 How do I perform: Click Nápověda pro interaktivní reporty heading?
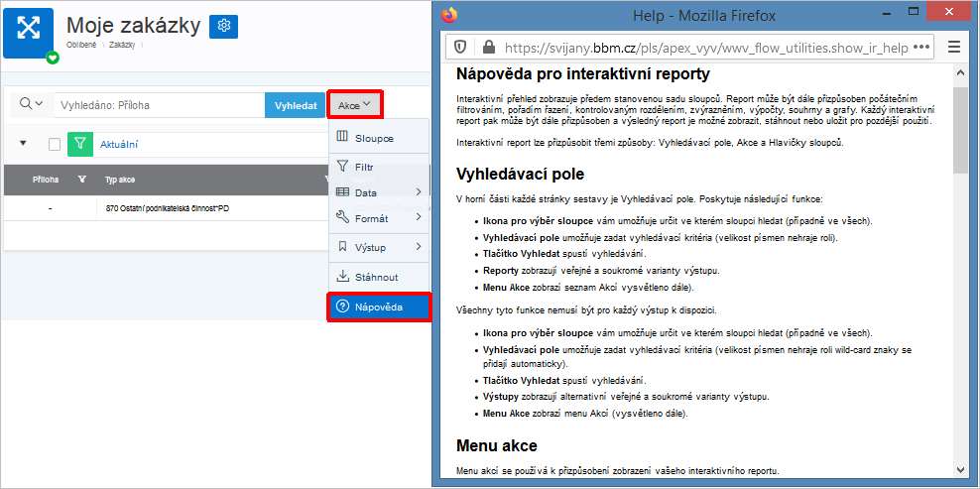click(583, 73)
